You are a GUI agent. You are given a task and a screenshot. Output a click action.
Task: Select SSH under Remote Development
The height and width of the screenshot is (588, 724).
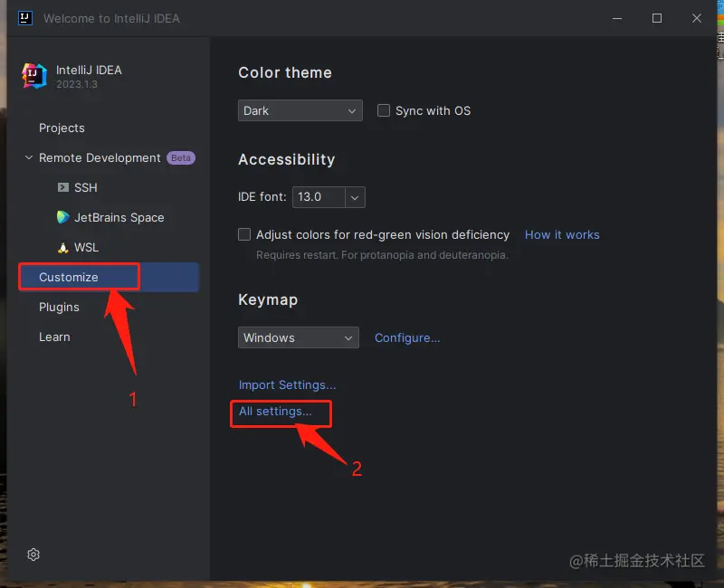pyautogui.click(x=86, y=187)
